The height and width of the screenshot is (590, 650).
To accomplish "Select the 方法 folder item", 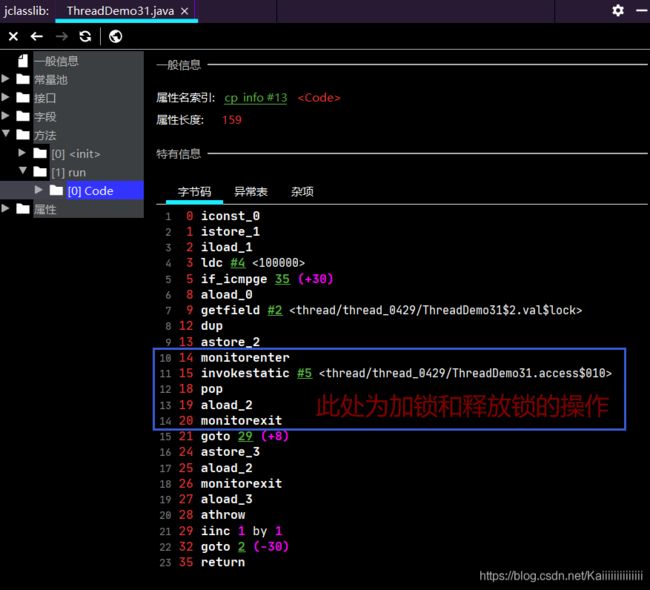I will click(x=45, y=136).
